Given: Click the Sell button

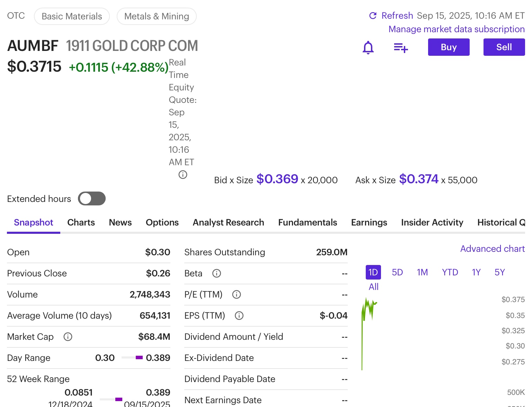Looking at the screenshot, I should click(x=504, y=47).
